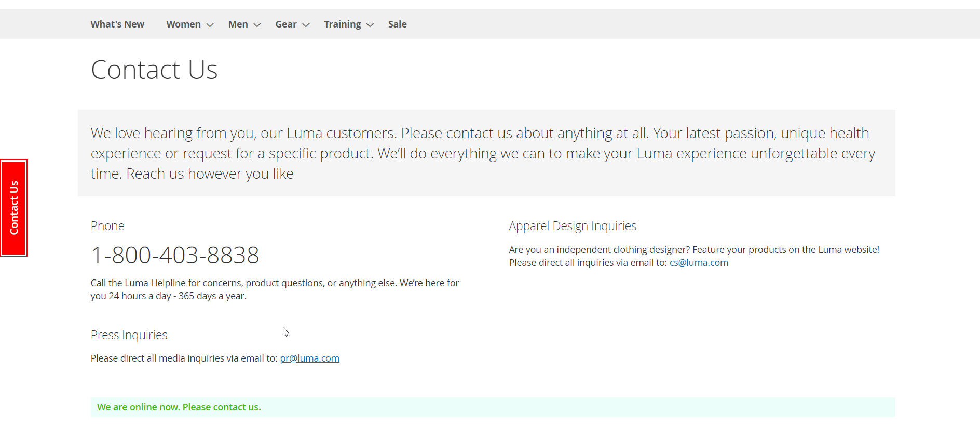Viewport: 980px width, 426px height.
Task: Click the Phone section heading
Action: pyautogui.click(x=107, y=226)
